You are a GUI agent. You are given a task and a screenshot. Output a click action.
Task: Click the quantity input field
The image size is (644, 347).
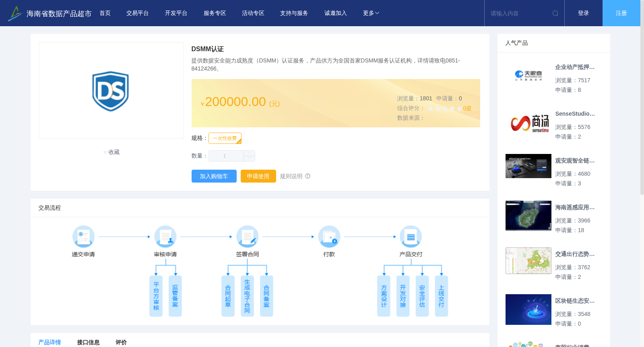[x=226, y=156]
